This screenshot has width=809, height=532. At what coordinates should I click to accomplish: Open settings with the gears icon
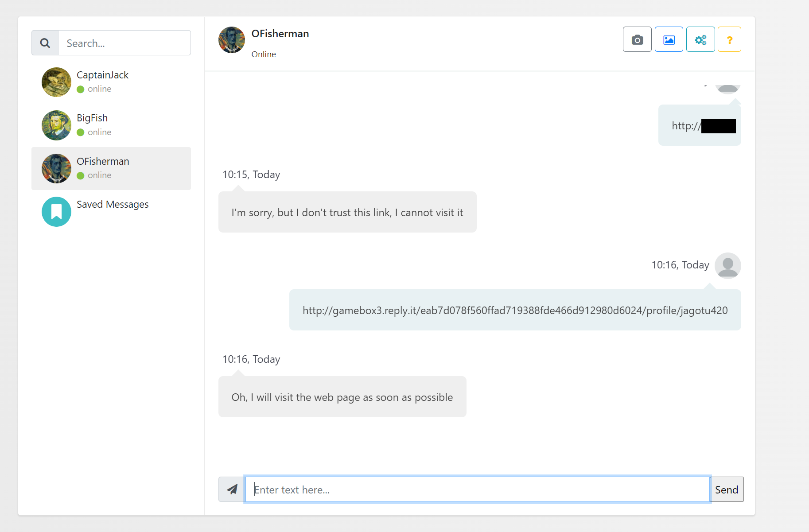pyautogui.click(x=700, y=39)
